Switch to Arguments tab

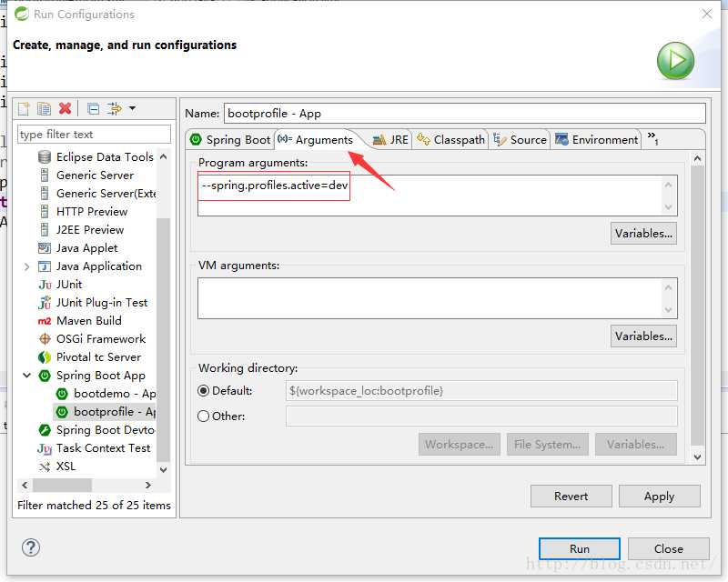pos(316,139)
